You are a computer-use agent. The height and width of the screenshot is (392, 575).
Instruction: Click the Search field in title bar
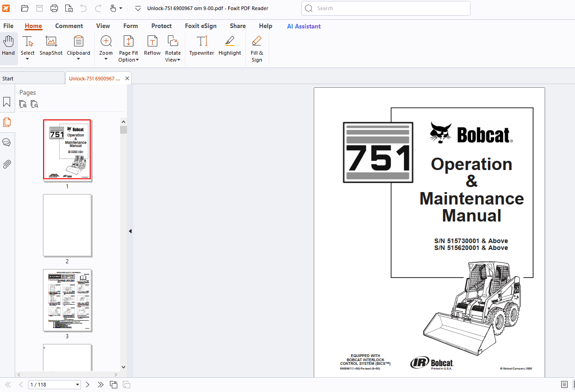click(385, 8)
